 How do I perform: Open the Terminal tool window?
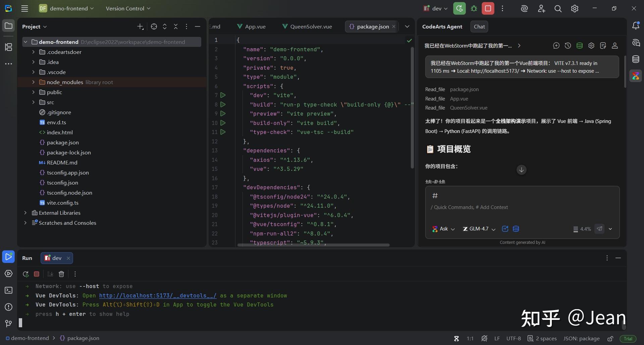coord(9,290)
